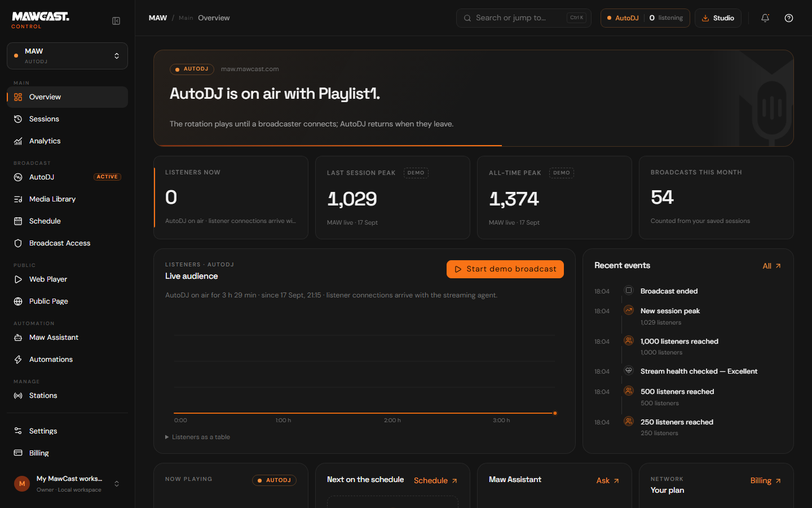The height and width of the screenshot is (508, 812).
Task: Click the Settings sliders icon
Action: pyautogui.click(x=18, y=431)
